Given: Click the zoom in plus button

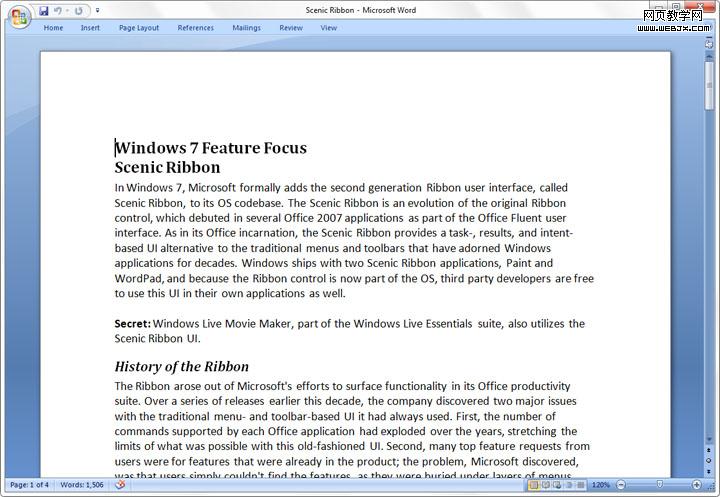Looking at the screenshot, I should (697, 485).
